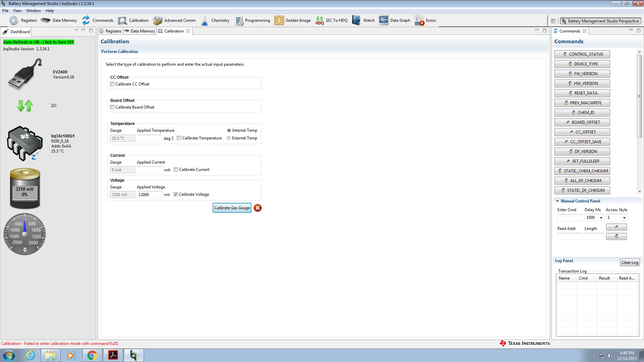Open the Access Style dropdown
Screen dimensions: 644x362
click(624, 218)
